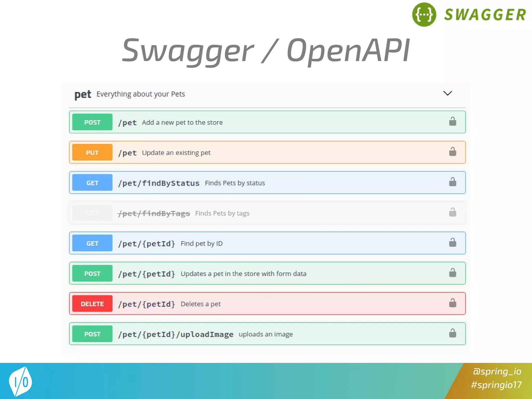This screenshot has width=532, height=399.
Task: Click the #springio17 hashtag
Action: (496, 385)
